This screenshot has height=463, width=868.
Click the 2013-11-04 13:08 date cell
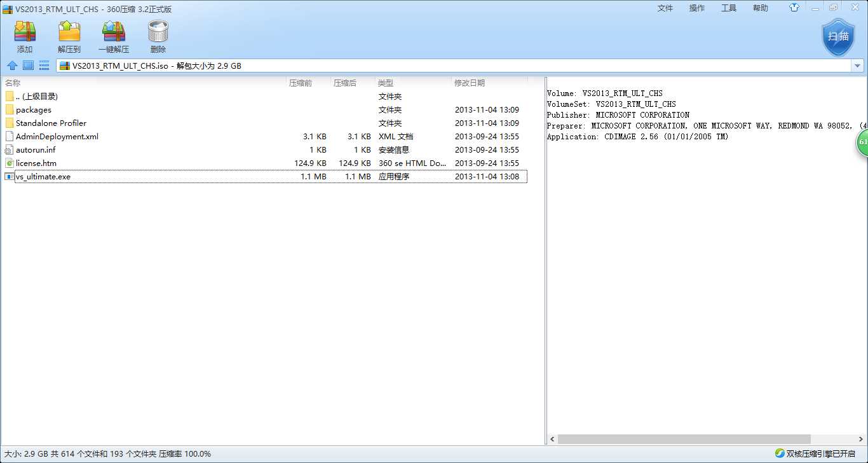click(x=487, y=177)
